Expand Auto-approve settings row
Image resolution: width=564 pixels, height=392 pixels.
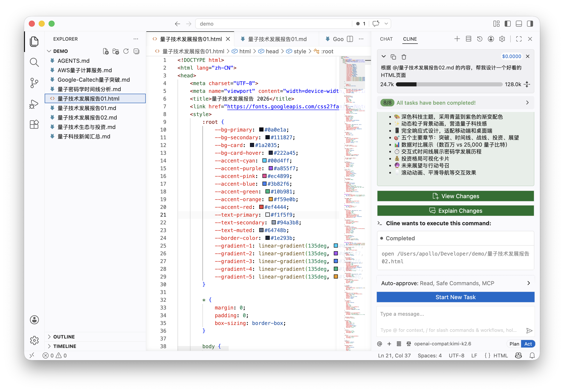455,283
